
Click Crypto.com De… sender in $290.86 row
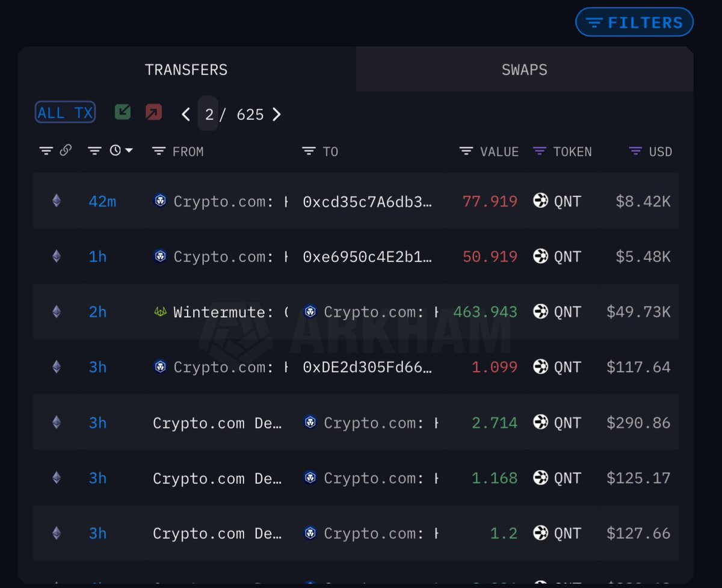pos(217,422)
